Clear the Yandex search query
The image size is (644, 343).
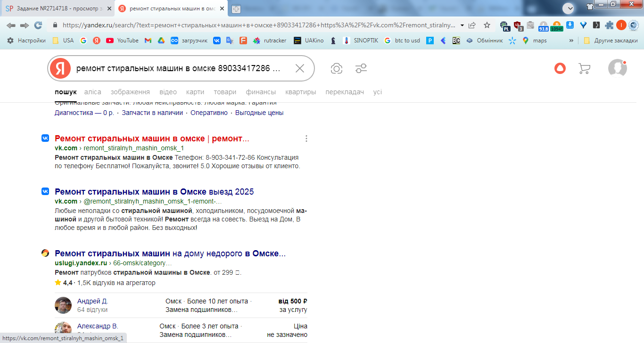coord(300,68)
